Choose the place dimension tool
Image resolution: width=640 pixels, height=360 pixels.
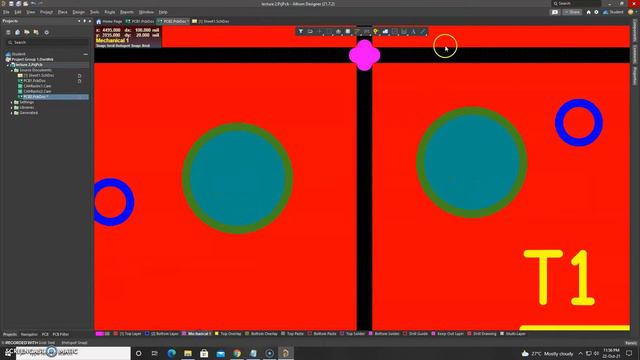coord(404,31)
